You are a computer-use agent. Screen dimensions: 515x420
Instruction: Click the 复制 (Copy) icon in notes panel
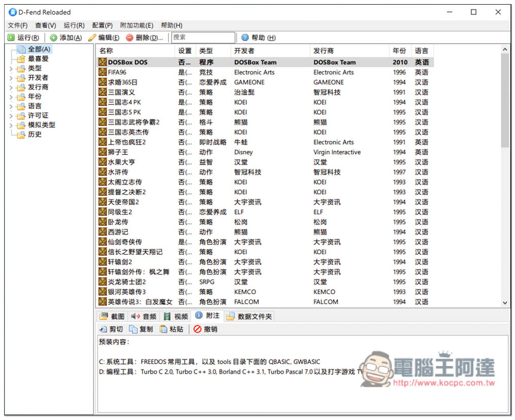tap(133, 329)
